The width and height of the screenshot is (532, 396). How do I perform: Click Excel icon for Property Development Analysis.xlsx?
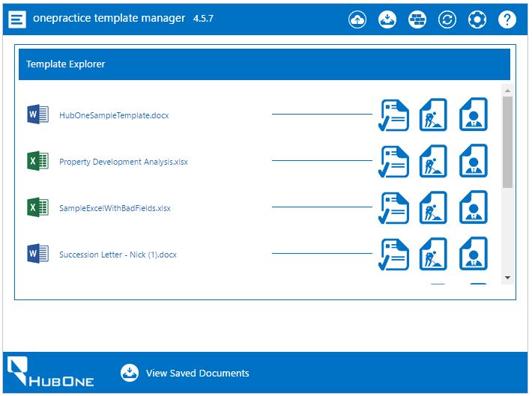pyautogui.click(x=38, y=161)
